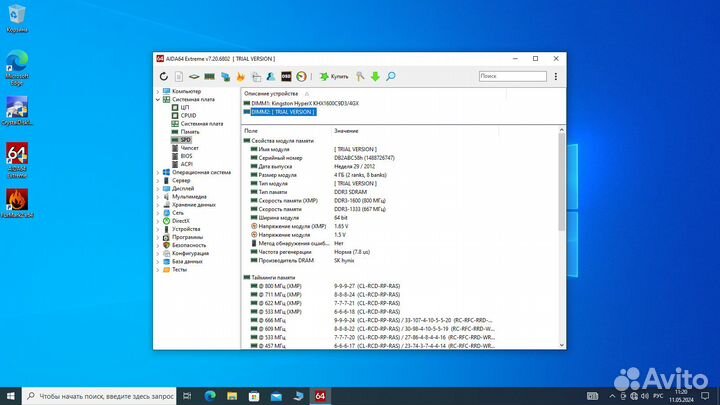This screenshot has width=720, height=405.
Task: Click the magnifier search toolbar icon
Action: (391, 77)
